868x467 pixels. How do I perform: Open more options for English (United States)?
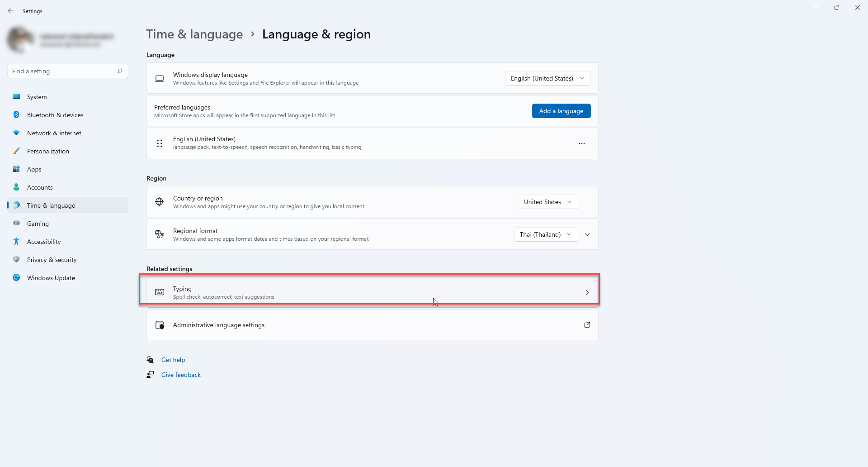pos(582,143)
